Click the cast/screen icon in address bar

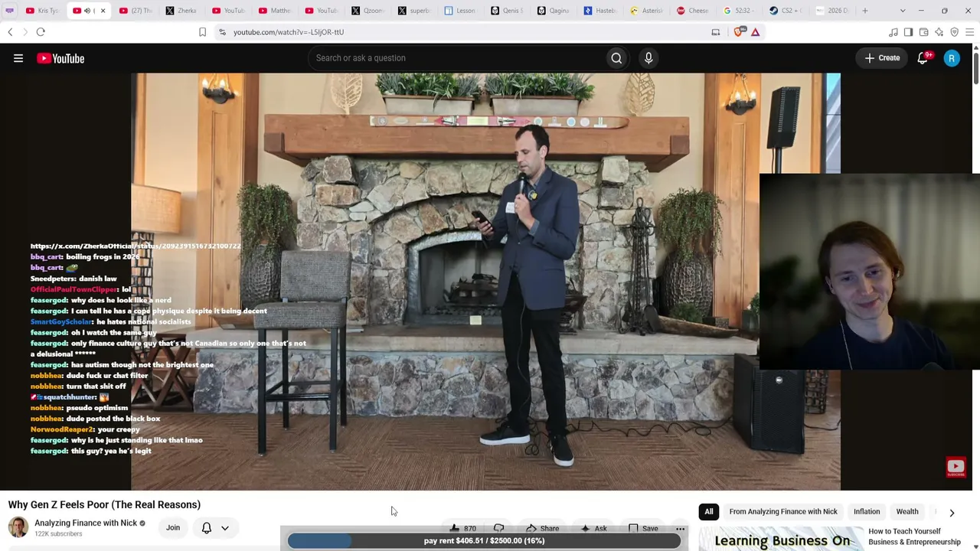715,32
